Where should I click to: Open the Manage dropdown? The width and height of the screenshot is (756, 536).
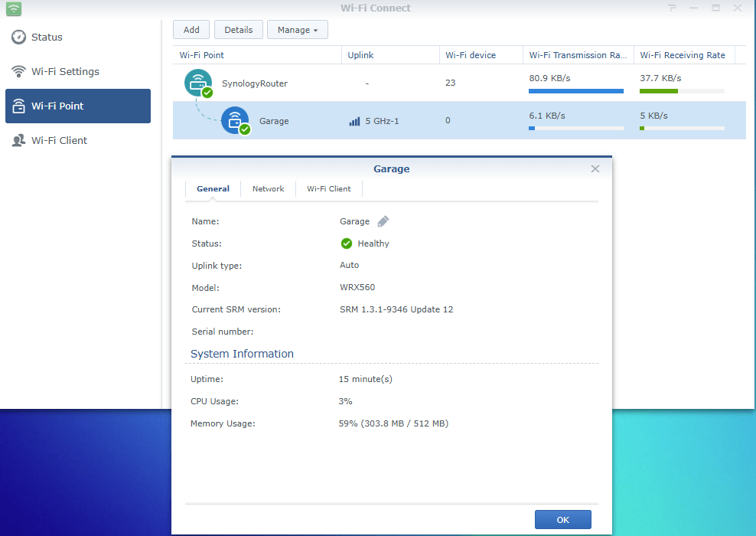coord(297,29)
